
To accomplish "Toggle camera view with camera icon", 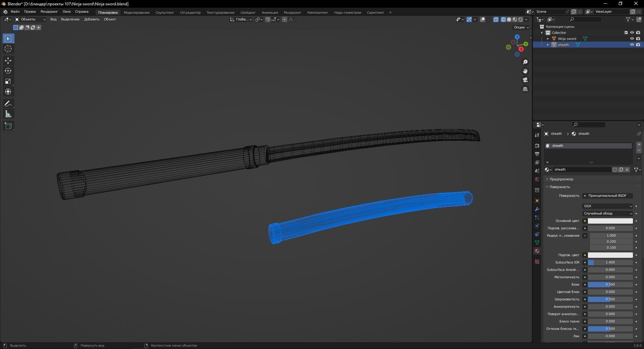I will click(525, 80).
